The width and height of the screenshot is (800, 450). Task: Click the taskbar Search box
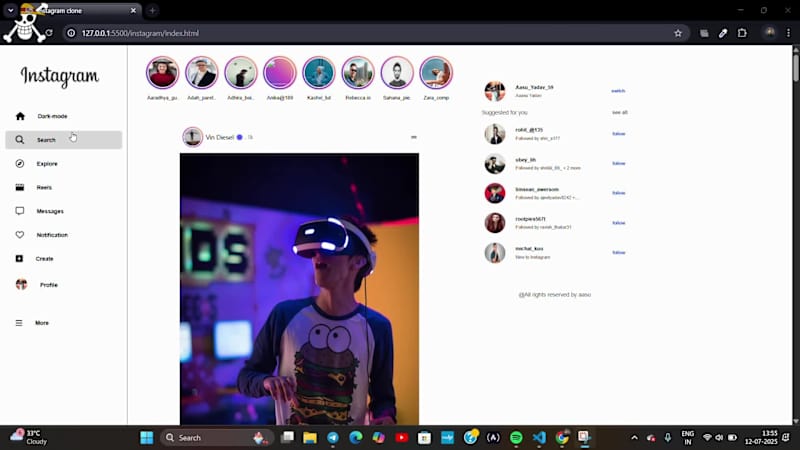pos(218,438)
